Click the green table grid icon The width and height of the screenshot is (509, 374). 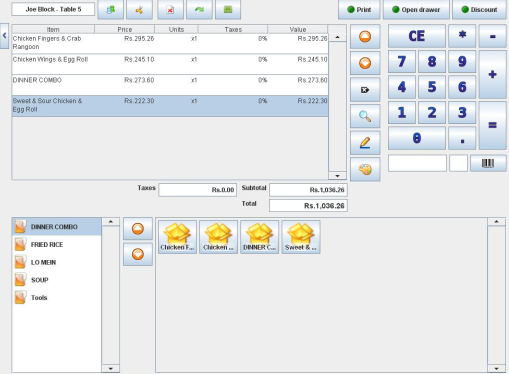228,10
